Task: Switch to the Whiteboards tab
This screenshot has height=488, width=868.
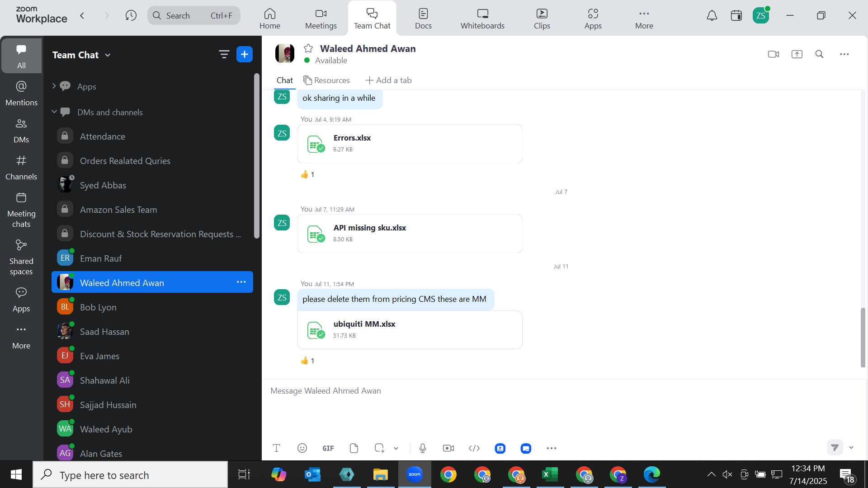Action: 482,19
